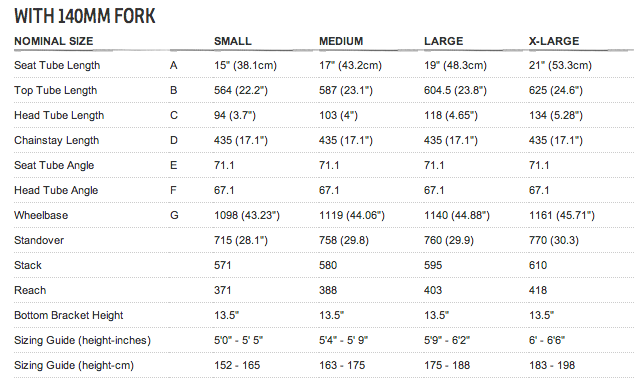Click the letter G beside Wheelbase

174,215
